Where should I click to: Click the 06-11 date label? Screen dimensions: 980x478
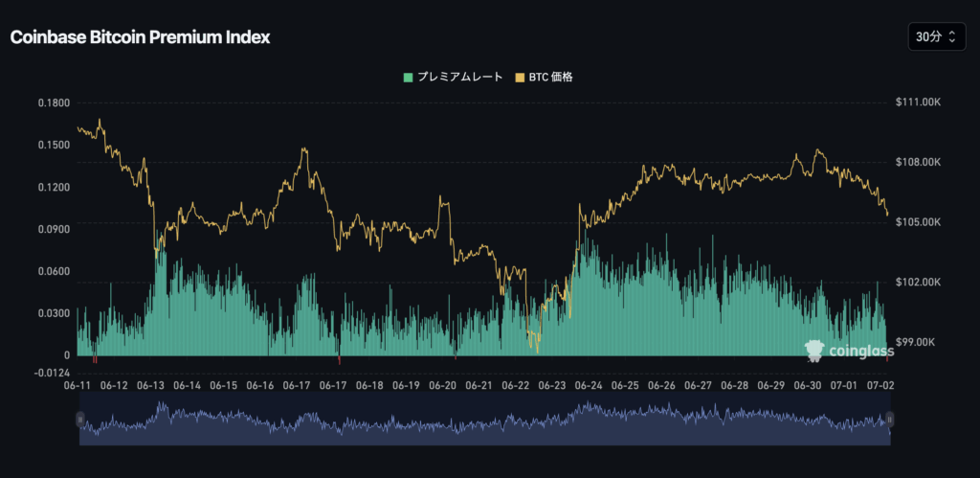pos(78,385)
